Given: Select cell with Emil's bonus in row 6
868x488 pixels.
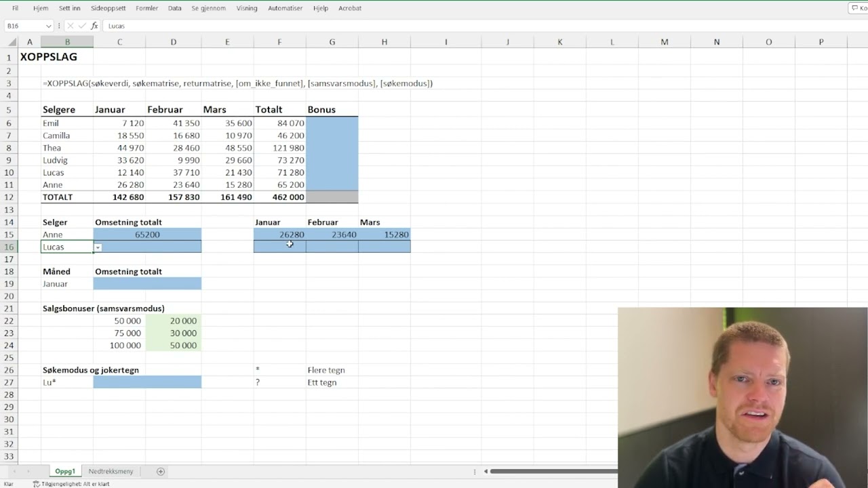Looking at the screenshot, I should pos(332,123).
